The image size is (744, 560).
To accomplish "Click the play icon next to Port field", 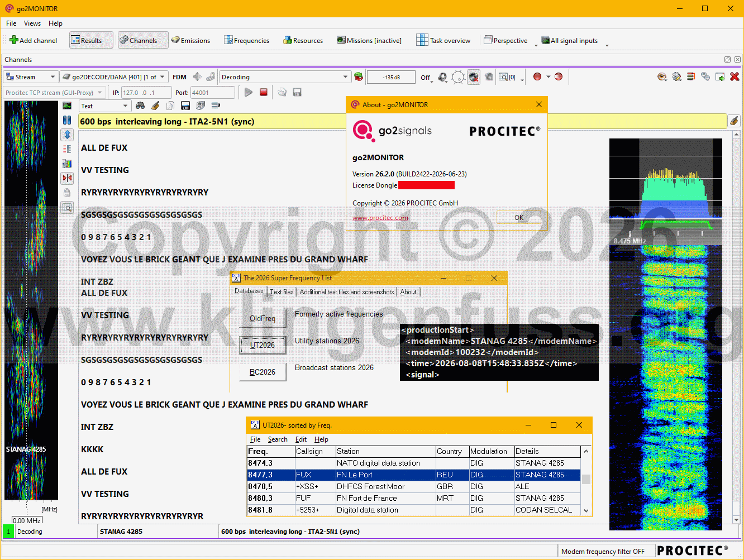I will 249,92.
